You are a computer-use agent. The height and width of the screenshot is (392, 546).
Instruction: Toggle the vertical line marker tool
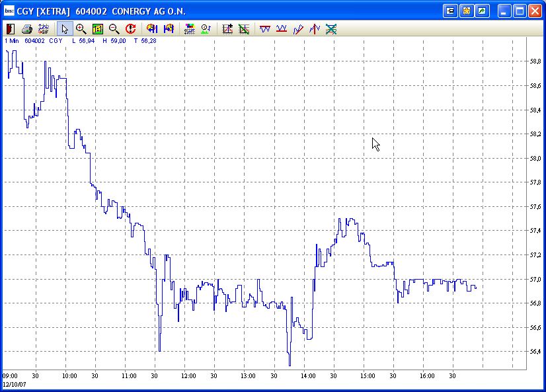(x=315, y=28)
